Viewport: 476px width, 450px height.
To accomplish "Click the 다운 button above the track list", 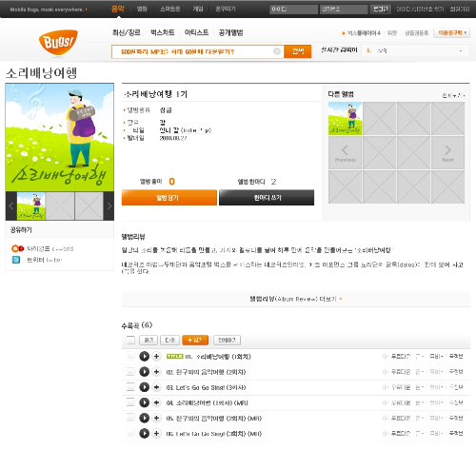I will (x=170, y=341).
